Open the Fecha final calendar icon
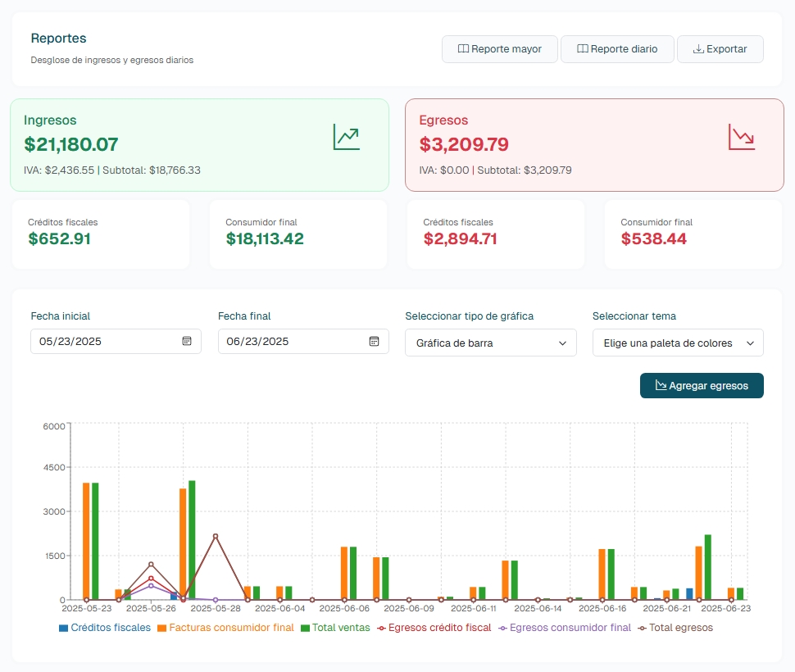The width and height of the screenshot is (795, 672). point(375,341)
